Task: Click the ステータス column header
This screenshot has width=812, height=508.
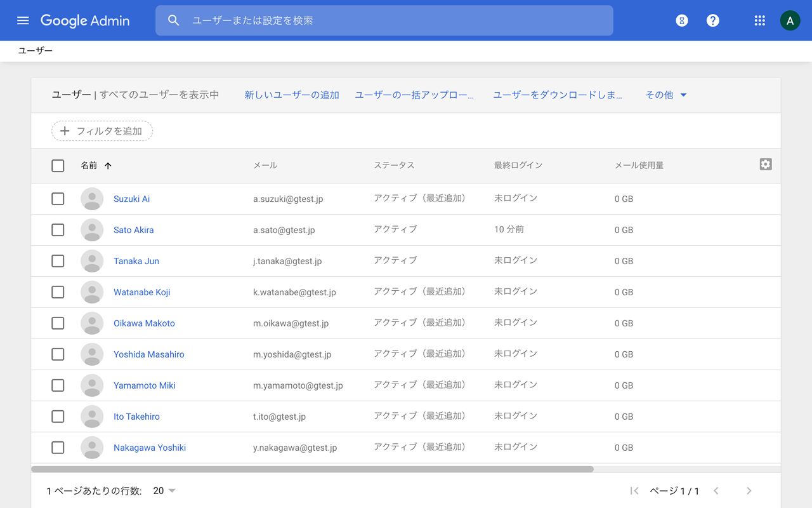Action: [x=394, y=166]
